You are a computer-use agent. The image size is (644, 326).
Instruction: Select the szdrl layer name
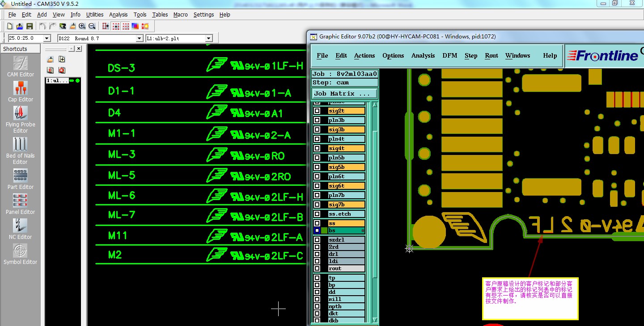coord(346,240)
